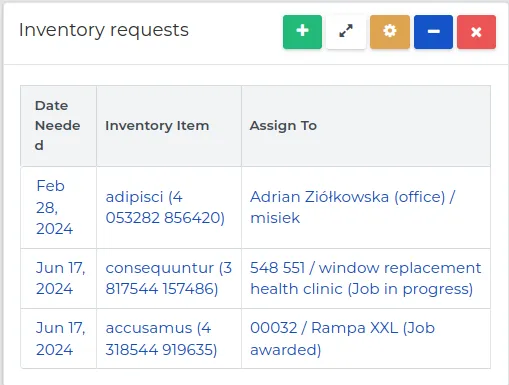Expand the widget with the arrows icon
This screenshot has height=385, width=509.
tap(346, 32)
